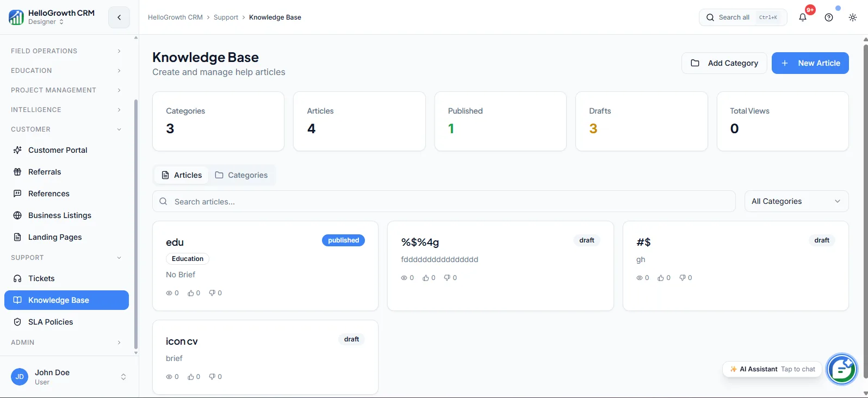The height and width of the screenshot is (398, 868).
Task: Click the folder icon on Add Category
Action: click(x=695, y=63)
